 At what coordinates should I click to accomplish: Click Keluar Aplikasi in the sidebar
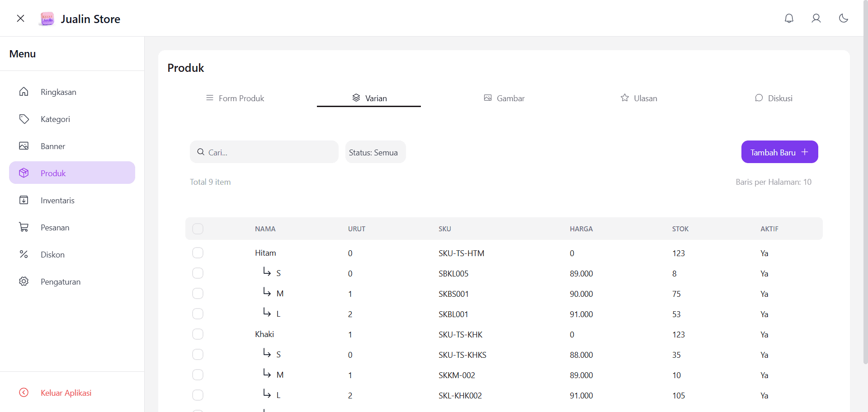coord(66,393)
